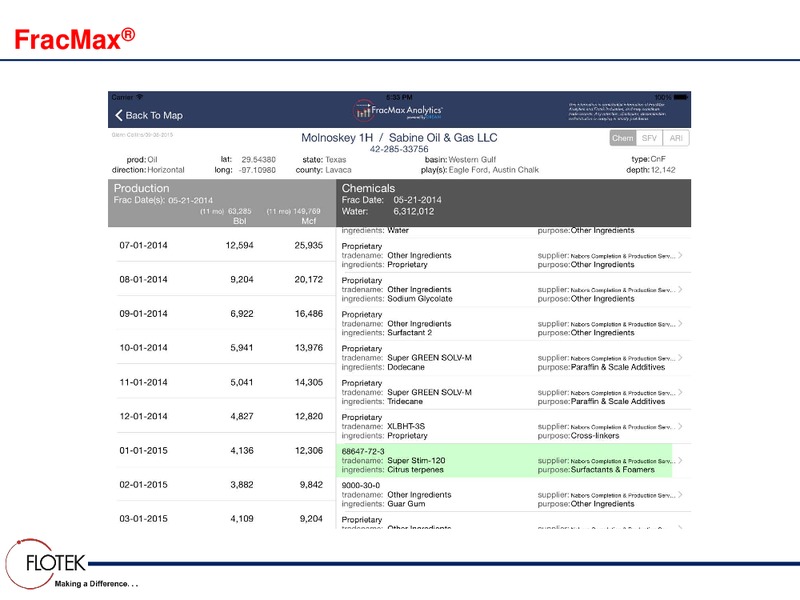800x600 pixels.
Task: Expand XLBHT-3S row chevron
Action: coord(680,426)
